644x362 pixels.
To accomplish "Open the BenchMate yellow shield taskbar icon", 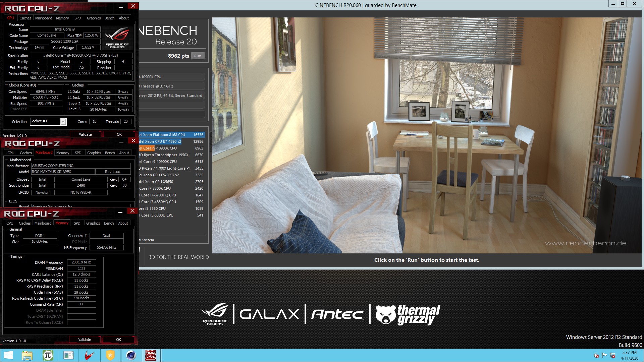I will coord(110,355).
